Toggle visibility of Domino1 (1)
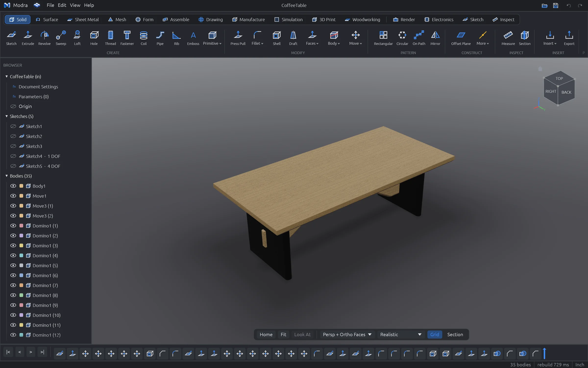Image resolution: width=588 pixels, height=368 pixels. click(x=13, y=226)
